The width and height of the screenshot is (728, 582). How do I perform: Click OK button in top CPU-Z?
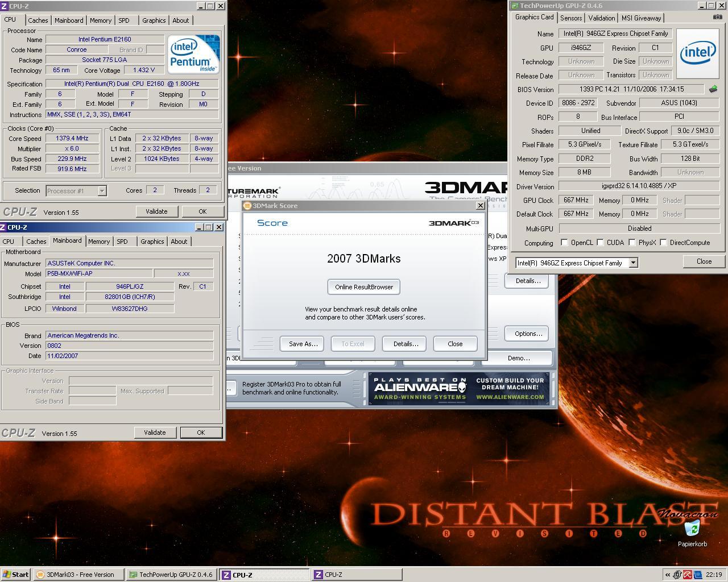pyautogui.click(x=202, y=211)
